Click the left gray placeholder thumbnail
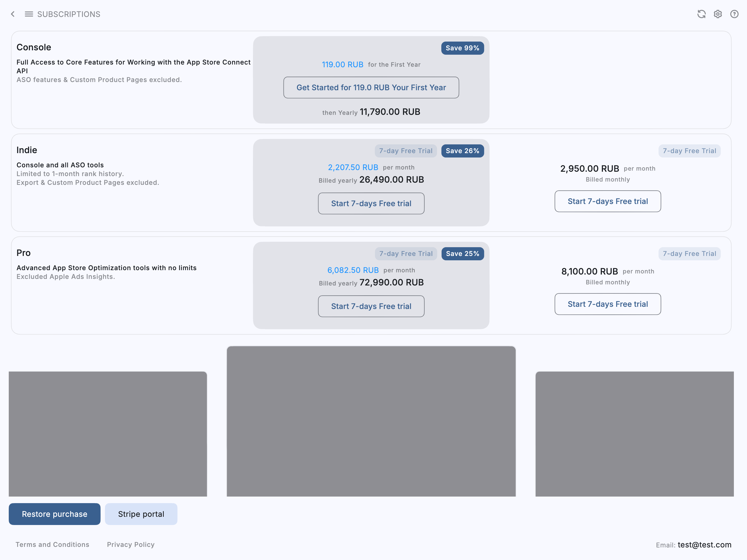747x560 pixels. 108,434
